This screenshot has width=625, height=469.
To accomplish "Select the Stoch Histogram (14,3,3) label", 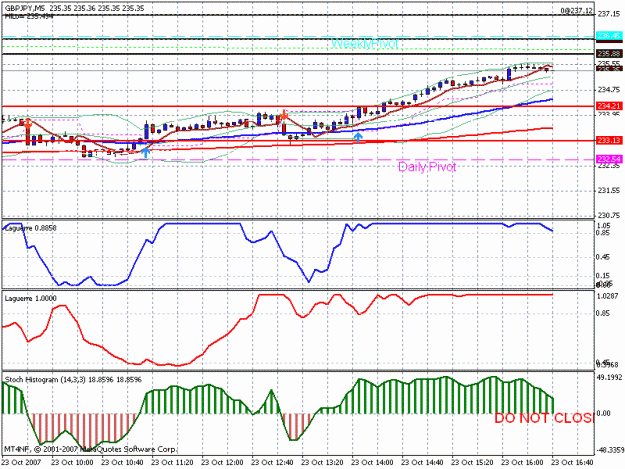I will pyautogui.click(x=73, y=380).
